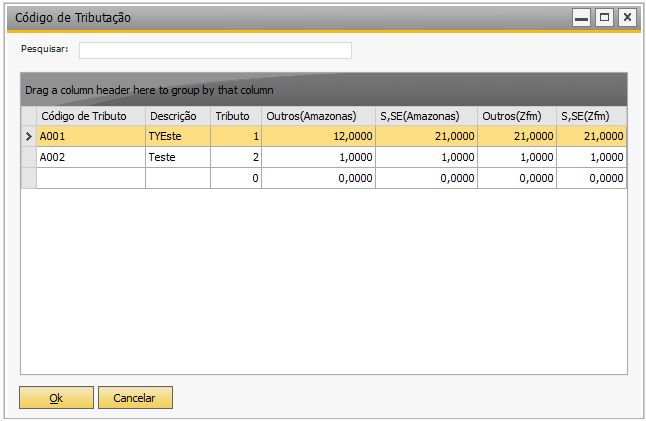Sort by Descrição column header
Screen dimensions: 646x421
tap(178, 116)
